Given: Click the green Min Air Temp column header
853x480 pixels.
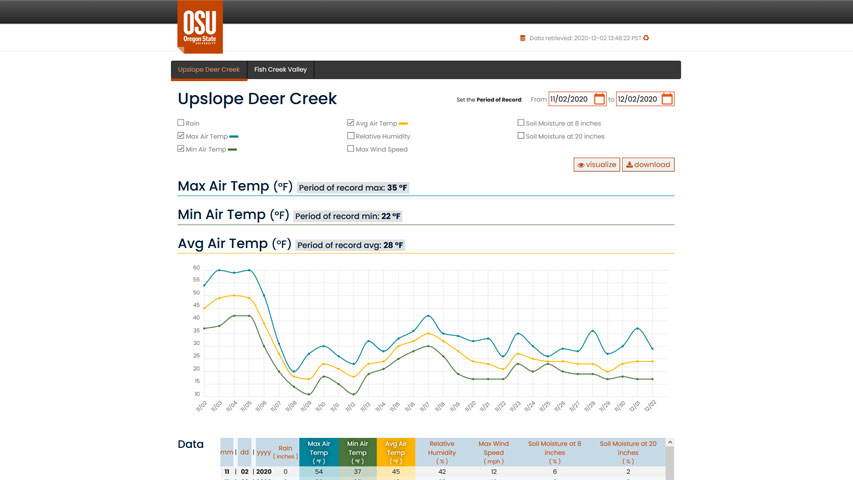Looking at the screenshot, I should coord(357,452).
